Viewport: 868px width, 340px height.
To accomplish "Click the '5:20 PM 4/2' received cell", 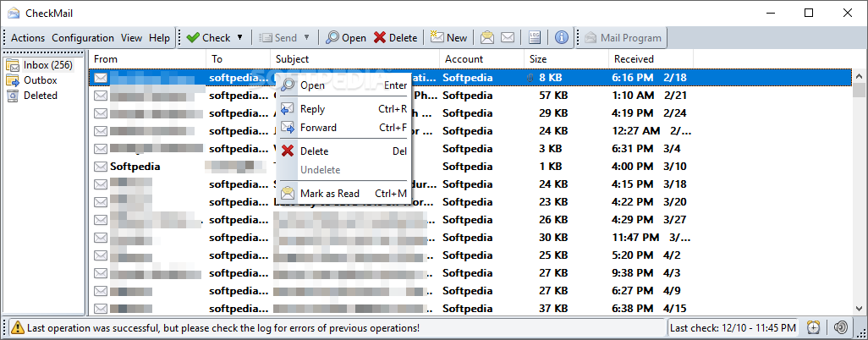I will [646, 255].
